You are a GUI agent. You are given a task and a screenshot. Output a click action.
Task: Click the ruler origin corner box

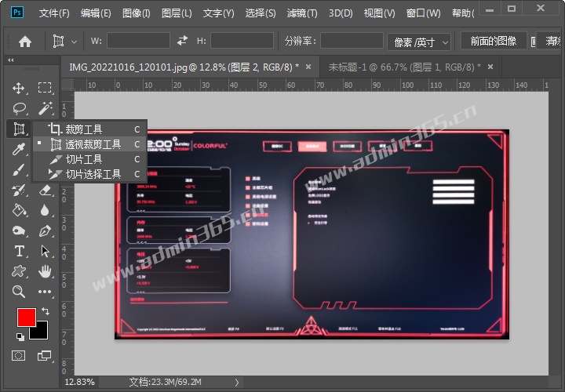(x=67, y=85)
